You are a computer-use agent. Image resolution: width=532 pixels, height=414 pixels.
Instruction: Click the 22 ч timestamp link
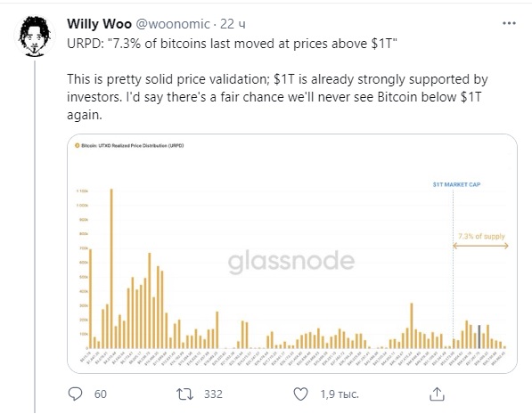tap(233, 24)
